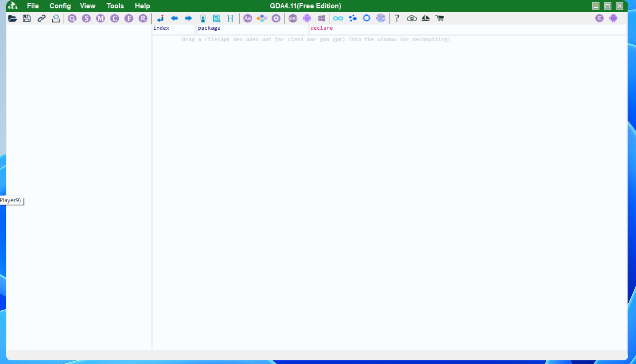
Task: Click the blue keyhole badge icon
Action: 203,18
